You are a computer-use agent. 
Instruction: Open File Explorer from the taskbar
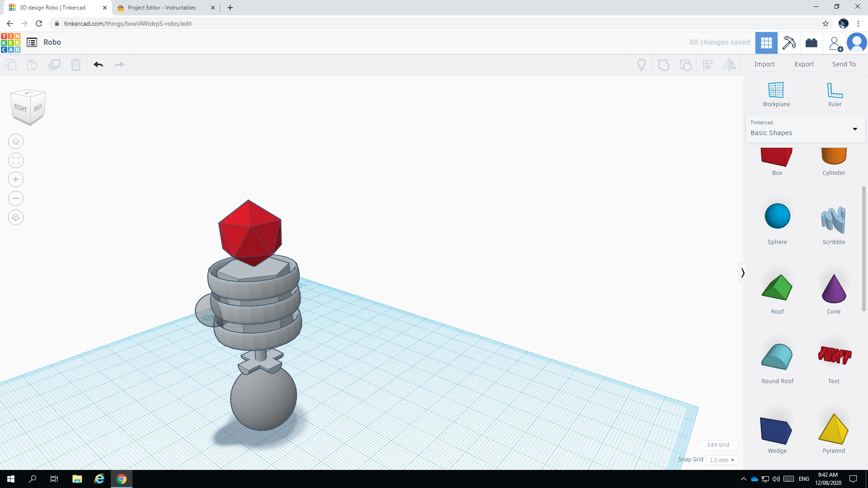click(x=77, y=479)
